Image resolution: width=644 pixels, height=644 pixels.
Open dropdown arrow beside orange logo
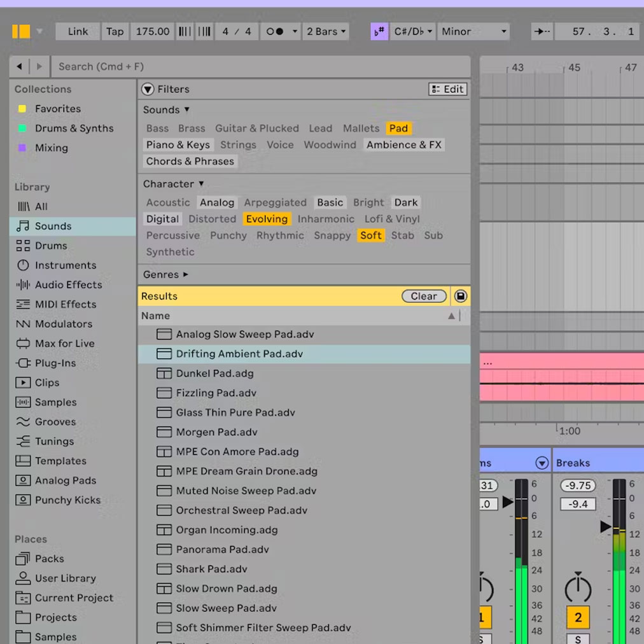39,31
